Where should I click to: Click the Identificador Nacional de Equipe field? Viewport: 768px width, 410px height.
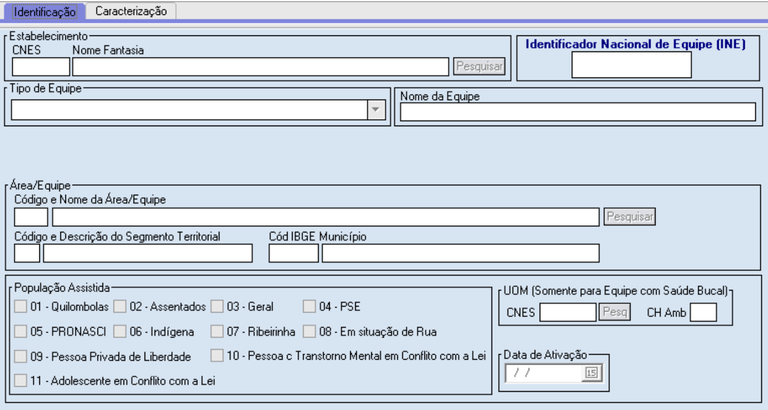[631, 65]
